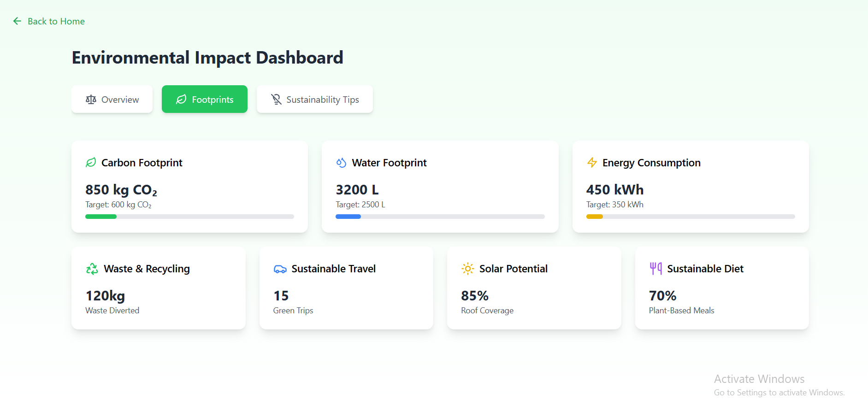The height and width of the screenshot is (417, 868).
Task: Click the back arrow icon
Action: point(17,21)
